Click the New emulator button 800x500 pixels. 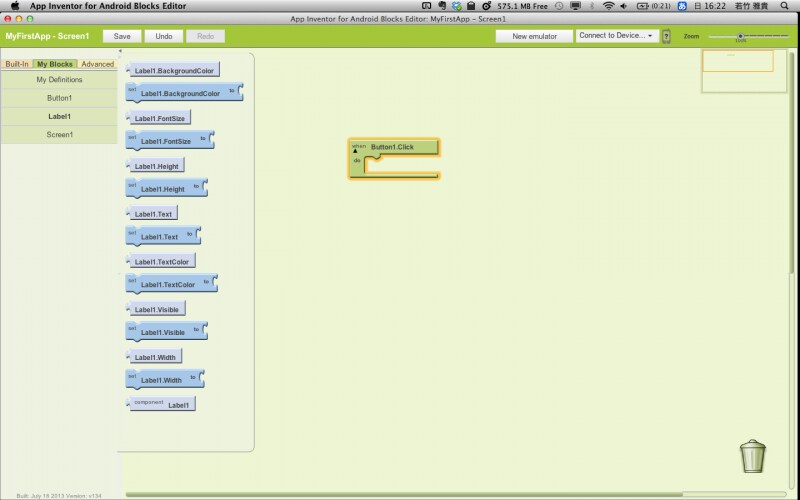coord(534,36)
